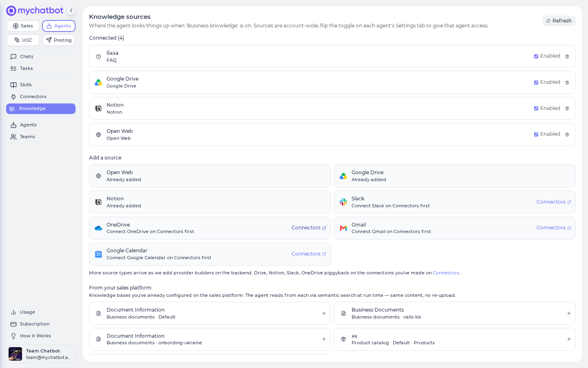Open Connectors link for Slack

554,202
